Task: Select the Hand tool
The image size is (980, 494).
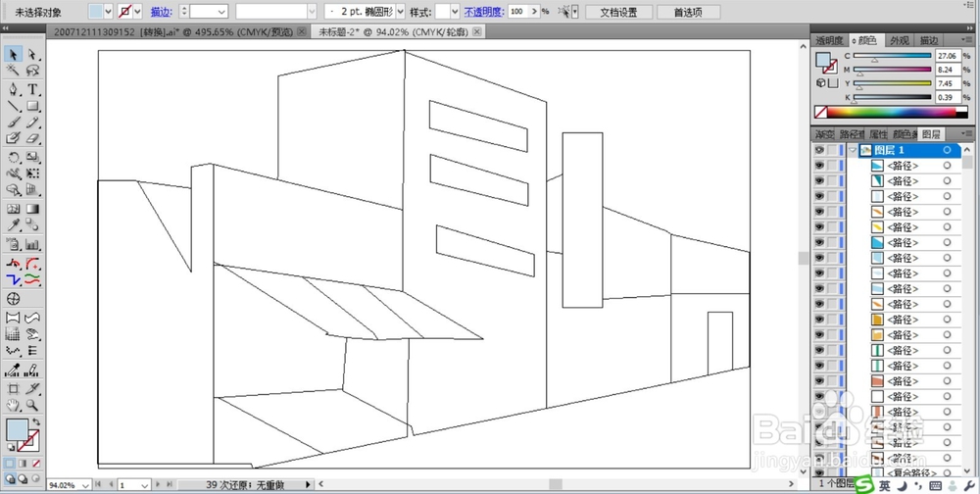Action: [13, 405]
